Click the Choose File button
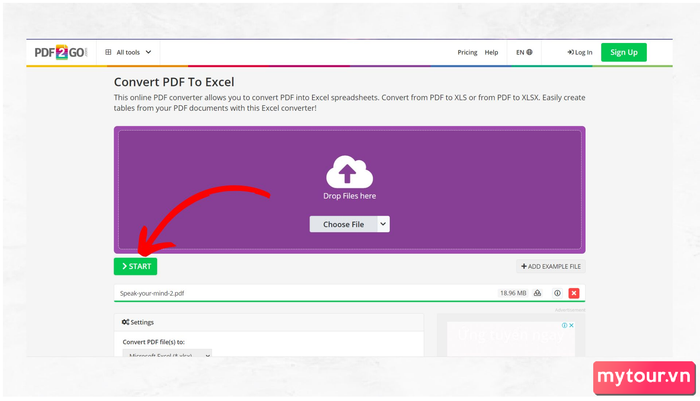Viewport: 700px width, 401px height. point(343,224)
